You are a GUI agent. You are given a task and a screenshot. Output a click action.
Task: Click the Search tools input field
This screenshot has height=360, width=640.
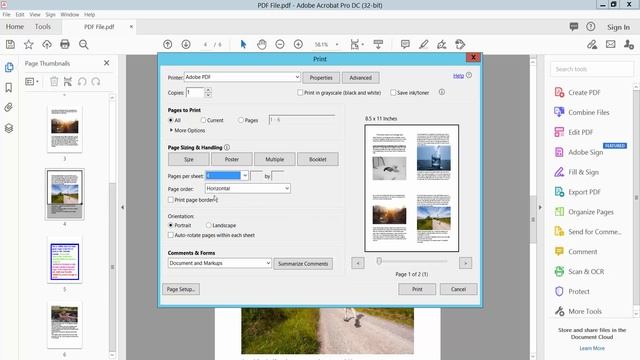coord(592,69)
